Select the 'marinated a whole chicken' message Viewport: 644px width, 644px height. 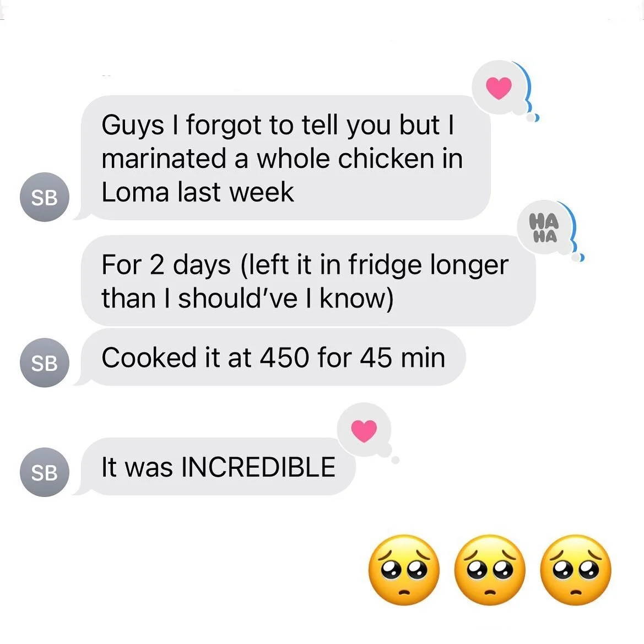pos(286,158)
